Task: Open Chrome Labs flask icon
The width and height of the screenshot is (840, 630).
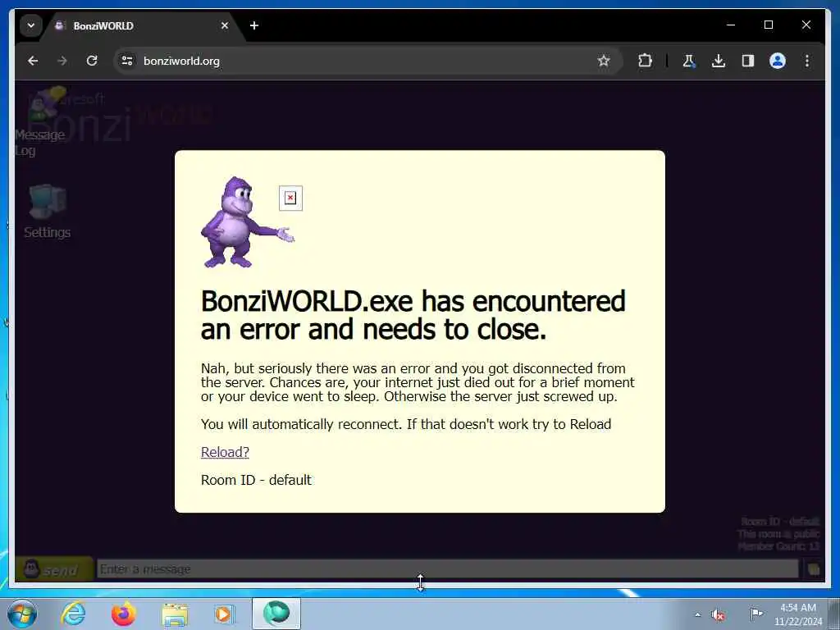Action: point(689,61)
